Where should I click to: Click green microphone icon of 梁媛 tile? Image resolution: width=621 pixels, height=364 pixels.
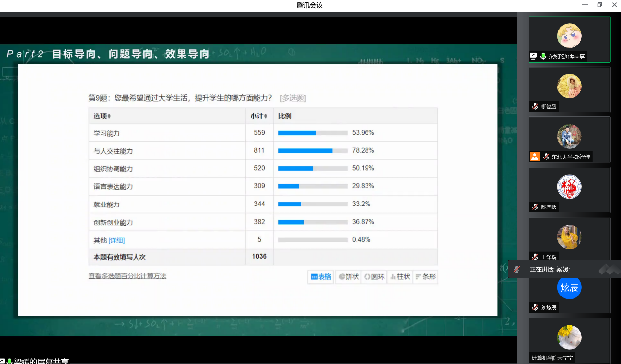(543, 56)
